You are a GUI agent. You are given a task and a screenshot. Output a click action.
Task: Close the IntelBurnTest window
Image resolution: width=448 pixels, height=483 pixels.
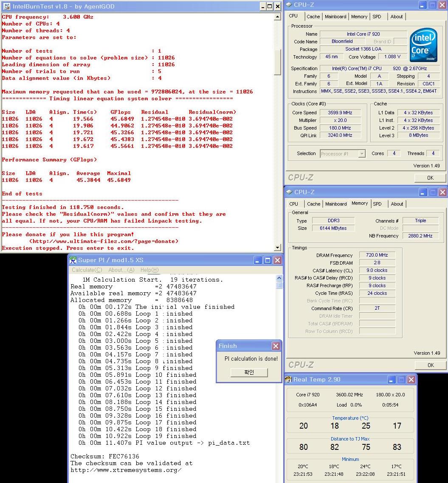pyautogui.click(x=277, y=6)
